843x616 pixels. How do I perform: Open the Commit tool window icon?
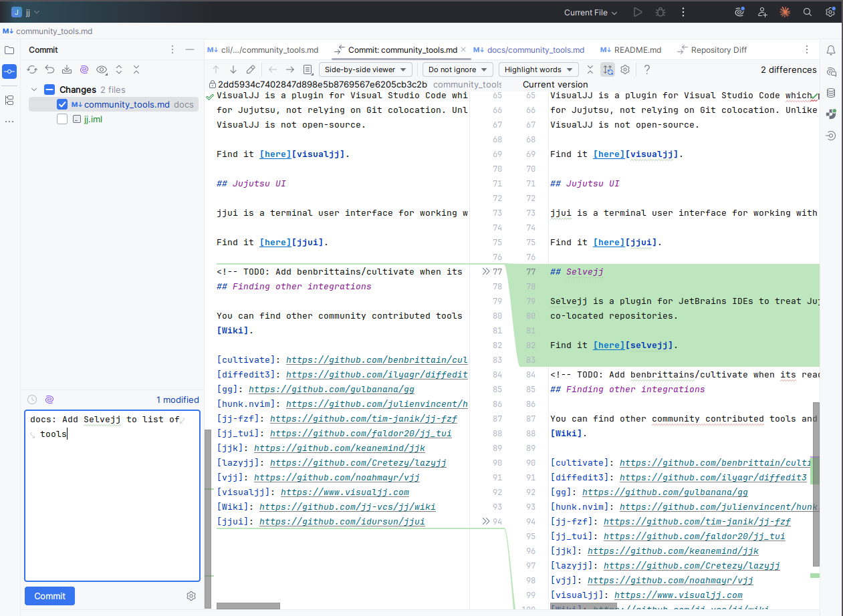9,71
